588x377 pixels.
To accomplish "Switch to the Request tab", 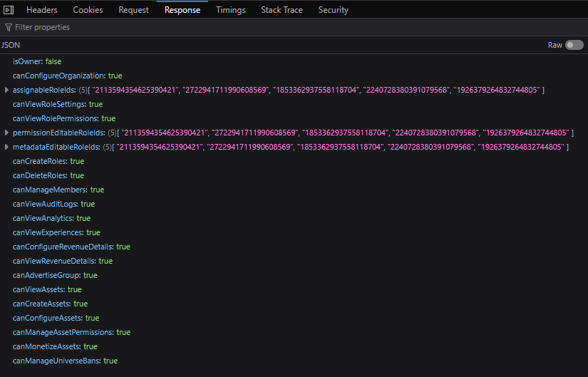I will (x=133, y=10).
